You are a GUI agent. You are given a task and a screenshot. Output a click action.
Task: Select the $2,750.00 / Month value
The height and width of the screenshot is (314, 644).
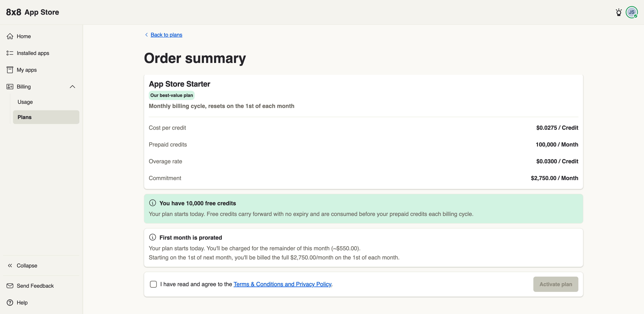pos(554,178)
